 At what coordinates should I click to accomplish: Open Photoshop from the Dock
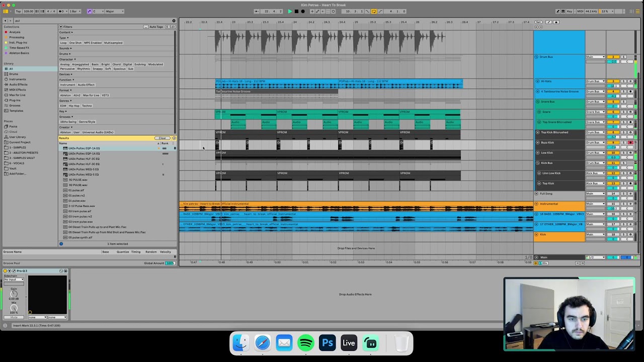click(x=328, y=343)
